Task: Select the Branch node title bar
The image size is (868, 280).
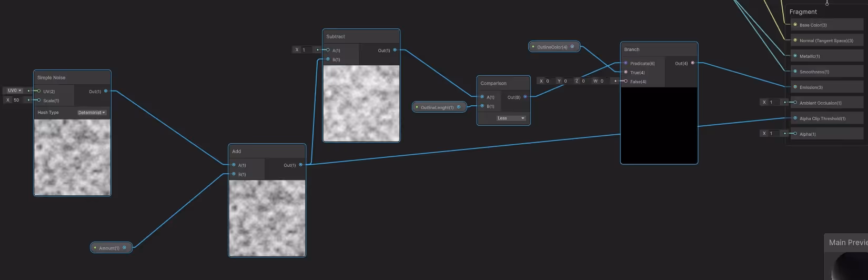Action: pos(659,49)
